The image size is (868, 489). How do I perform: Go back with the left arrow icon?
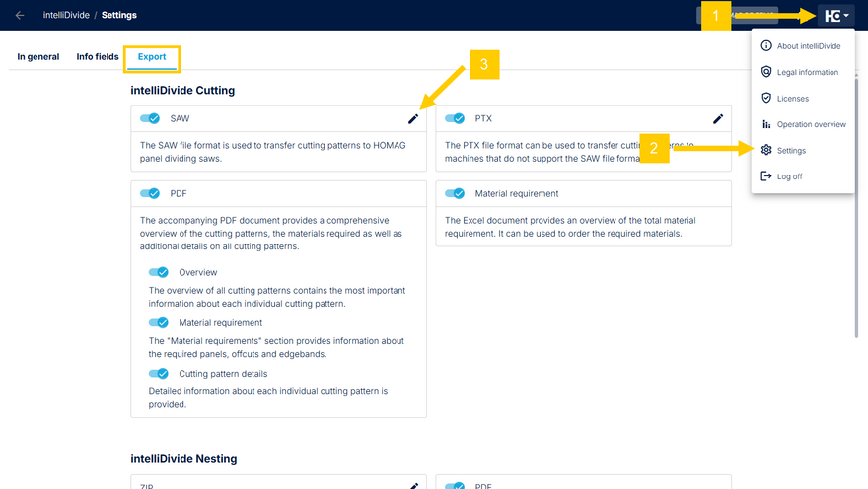(x=20, y=15)
